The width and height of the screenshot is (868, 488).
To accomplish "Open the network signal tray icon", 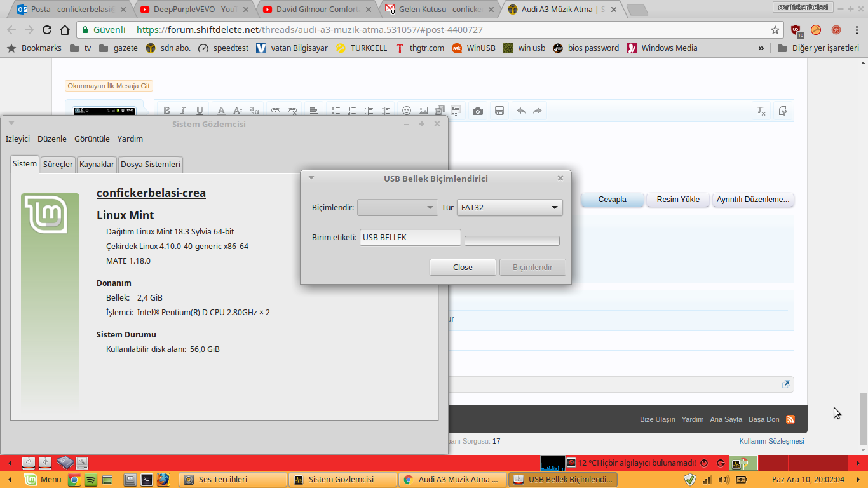I will (707, 480).
